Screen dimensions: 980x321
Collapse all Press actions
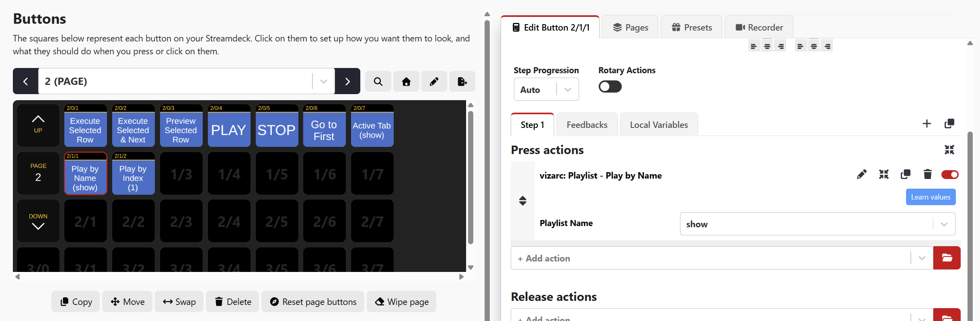[x=949, y=150]
